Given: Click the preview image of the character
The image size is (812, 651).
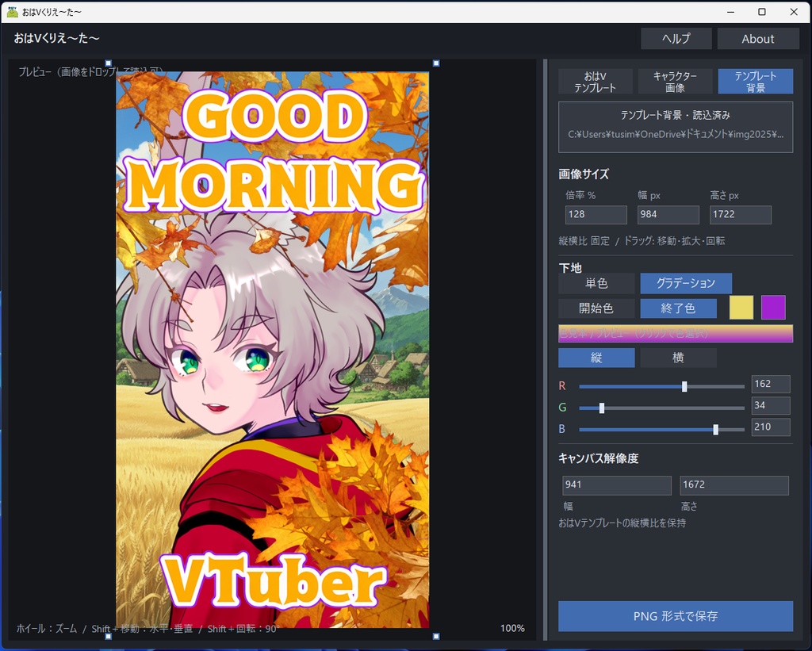Looking at the screenshot, I should tap(273, 350).
